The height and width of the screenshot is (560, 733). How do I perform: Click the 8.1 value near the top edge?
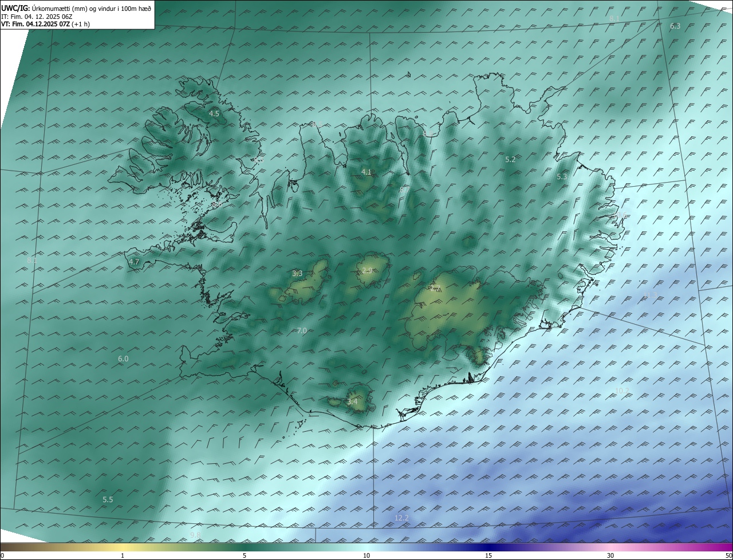click(614, 19)
